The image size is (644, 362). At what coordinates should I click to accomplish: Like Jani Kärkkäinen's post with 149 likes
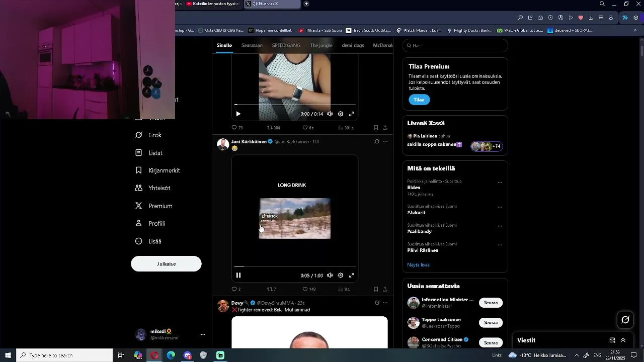(x=309, y=290)
